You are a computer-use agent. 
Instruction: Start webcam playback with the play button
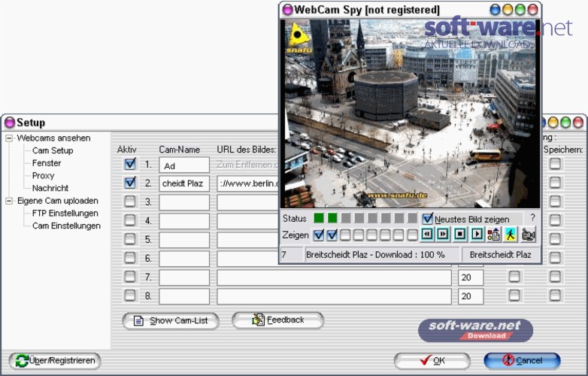pos(477,235)
